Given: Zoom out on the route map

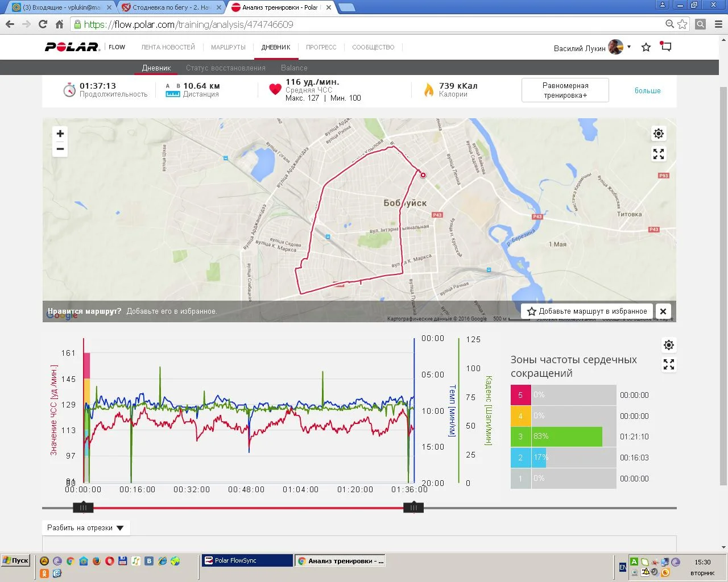Looking at the screenshot, I should (60, 149).
